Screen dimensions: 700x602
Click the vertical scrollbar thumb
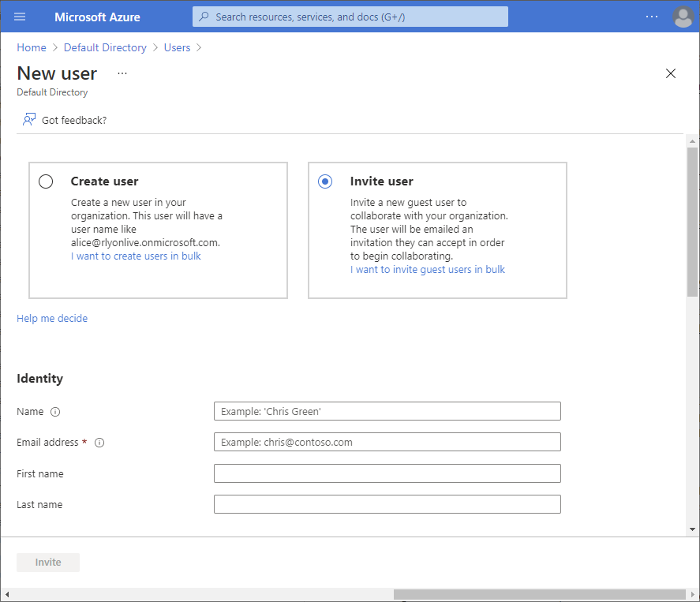pyautogui.click(x=692, y=222)
